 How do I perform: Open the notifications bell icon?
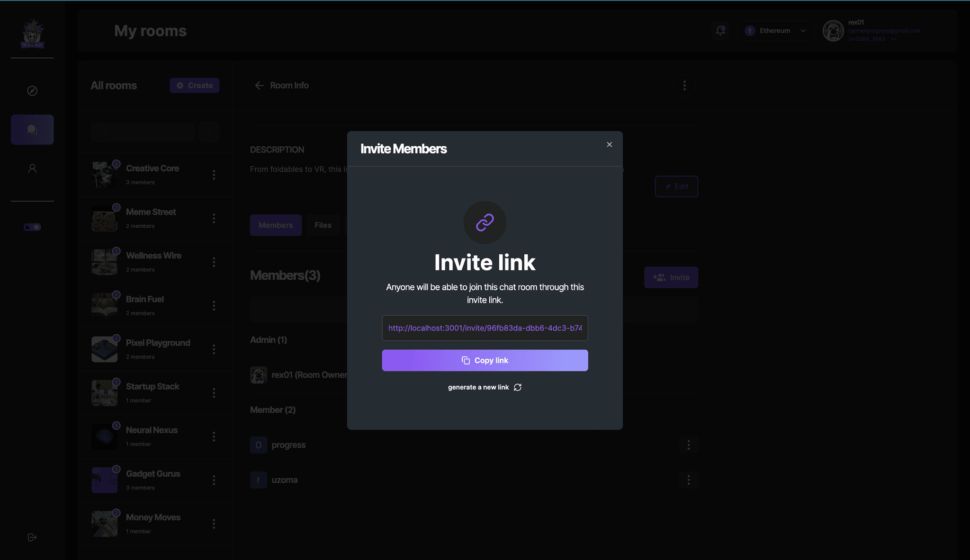tap(720, 31)
